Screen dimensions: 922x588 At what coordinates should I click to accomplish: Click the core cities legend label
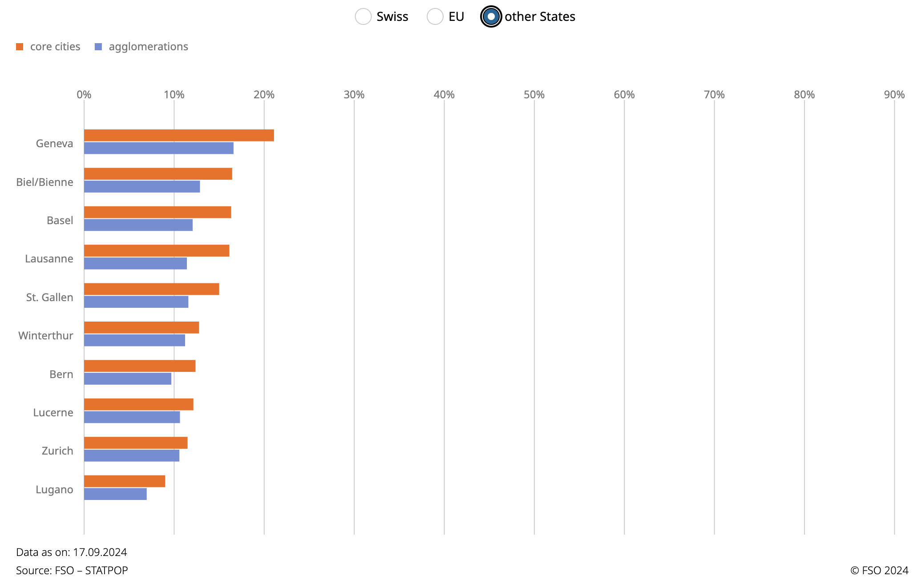coord(55,47)
